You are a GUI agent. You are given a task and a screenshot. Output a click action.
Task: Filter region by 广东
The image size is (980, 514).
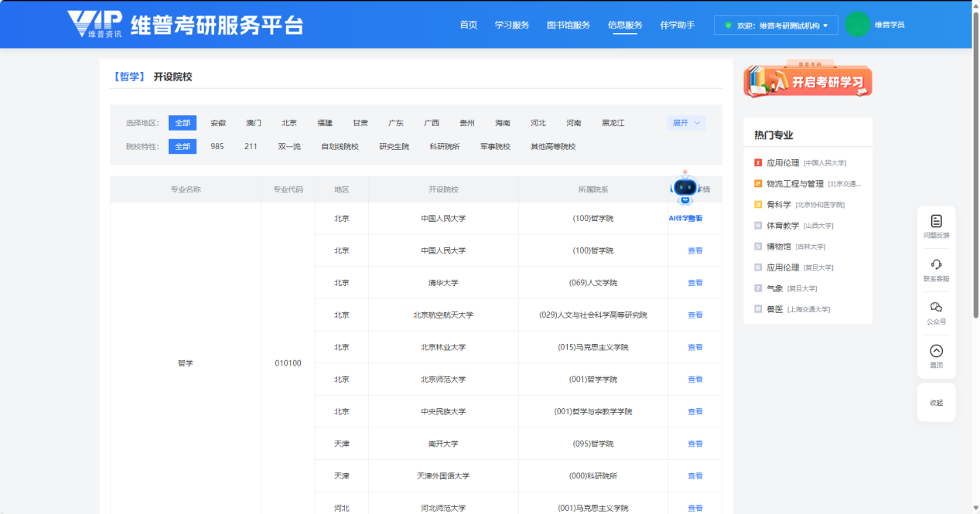[x=396, y=123]
